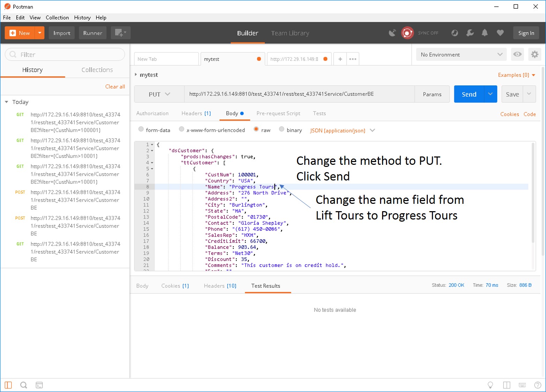Select the raw body radio option
The height and width of the screenshot is (392, 546).
pyautogui.click(x=256, y=129)
